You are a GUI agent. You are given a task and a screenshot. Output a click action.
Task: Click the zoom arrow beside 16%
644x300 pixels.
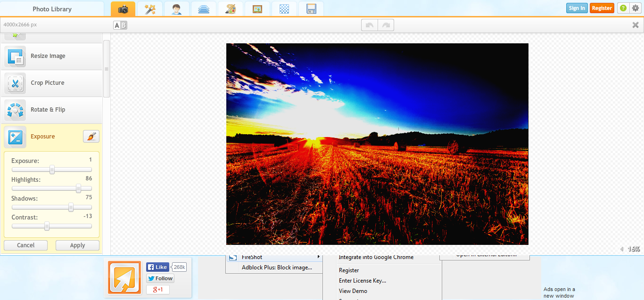621,249
